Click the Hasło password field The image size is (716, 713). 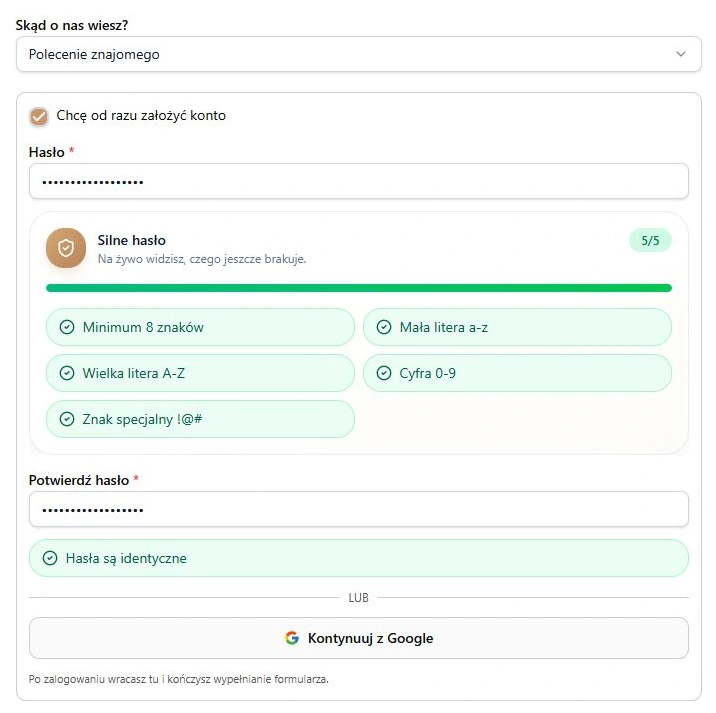coord(358,181)
